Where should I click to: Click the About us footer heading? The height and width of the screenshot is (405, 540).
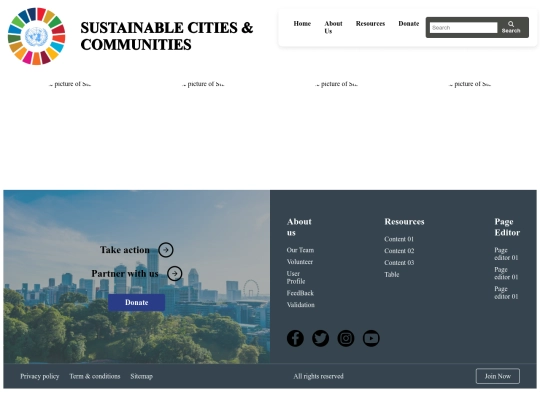pos(299,227)
